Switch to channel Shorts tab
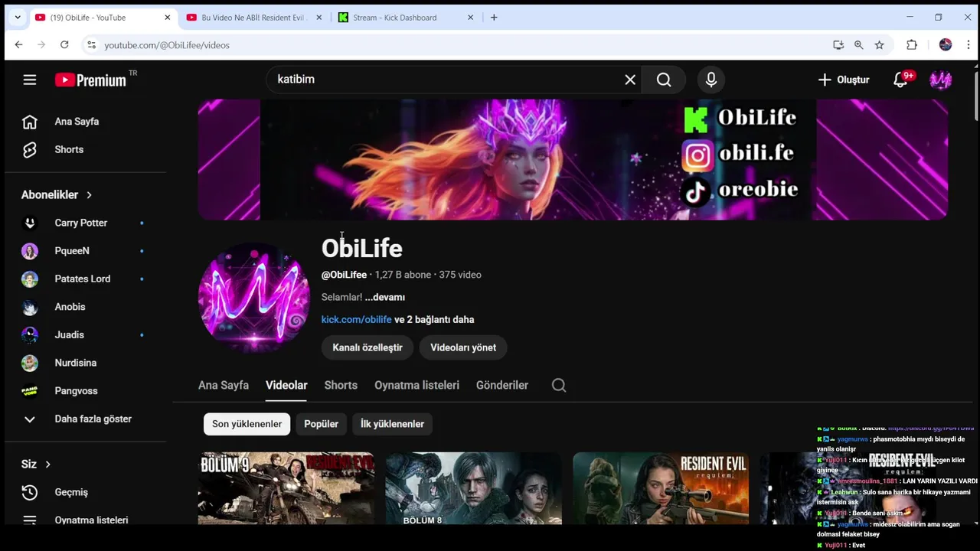Screen dimensions: 980x551 click(x=341, y=385)
